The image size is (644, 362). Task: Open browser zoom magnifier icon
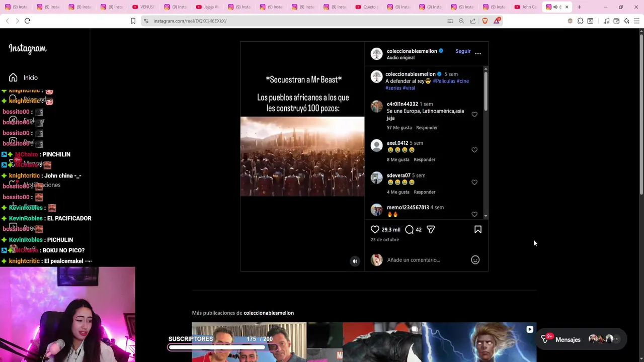pos(461,21)
